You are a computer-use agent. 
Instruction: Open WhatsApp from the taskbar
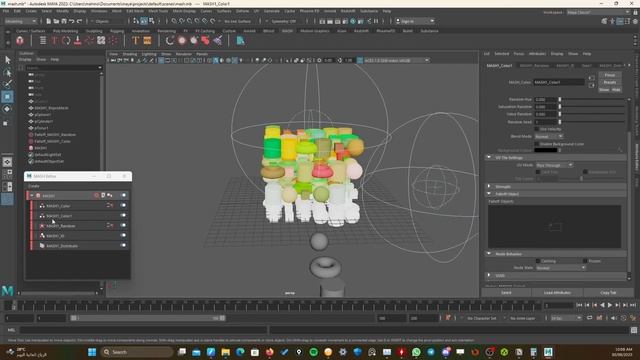click(x=416, y=352)
